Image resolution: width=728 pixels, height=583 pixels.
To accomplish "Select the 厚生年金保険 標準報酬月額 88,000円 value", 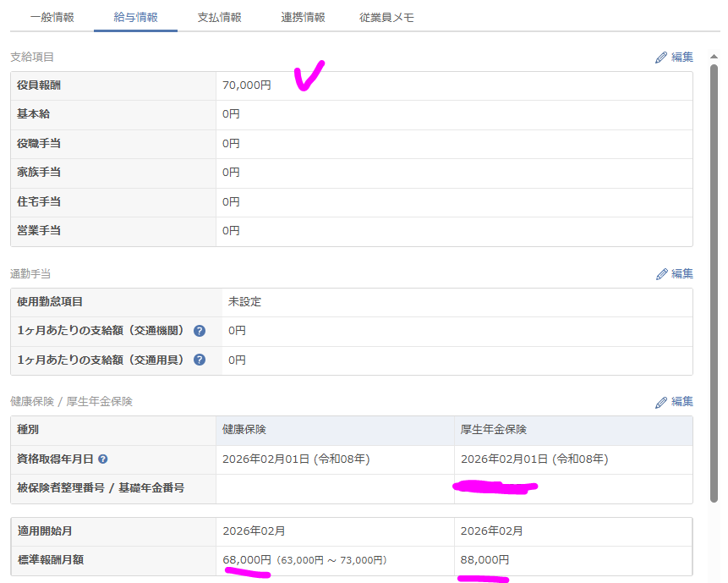I will [x=485, y=560].
